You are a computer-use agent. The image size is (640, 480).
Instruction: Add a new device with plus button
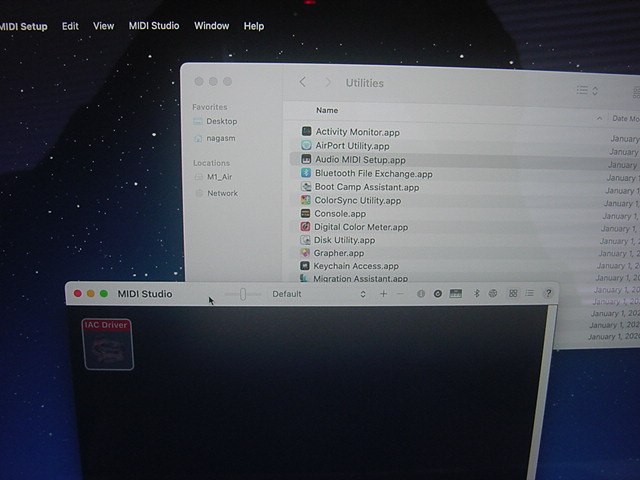click(x=383, y=293)
